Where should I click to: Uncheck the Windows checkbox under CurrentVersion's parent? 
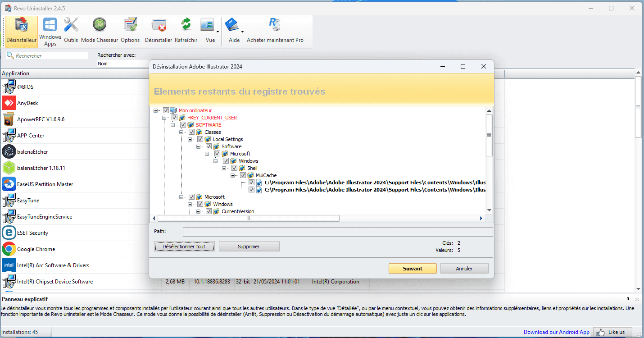tap(200, 204)
